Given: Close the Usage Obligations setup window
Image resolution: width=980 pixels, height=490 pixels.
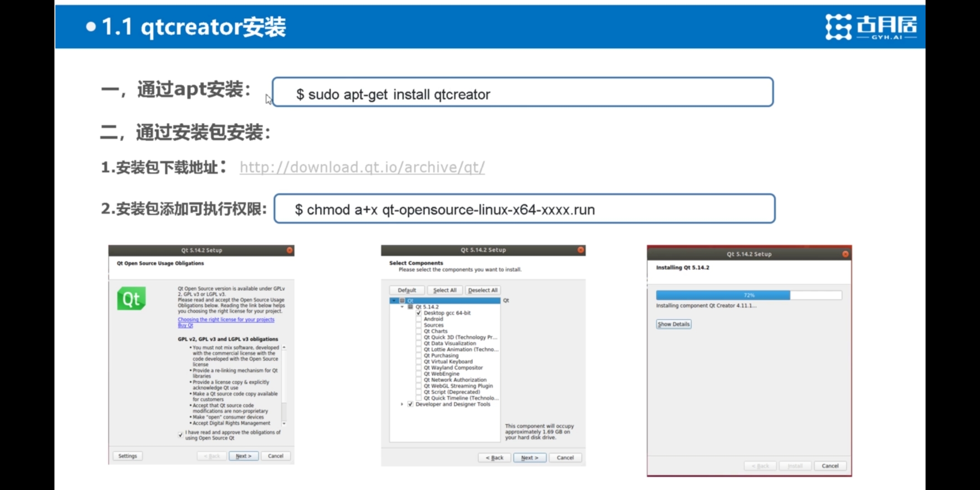Looking at the screenshot, I should [289, 250].
